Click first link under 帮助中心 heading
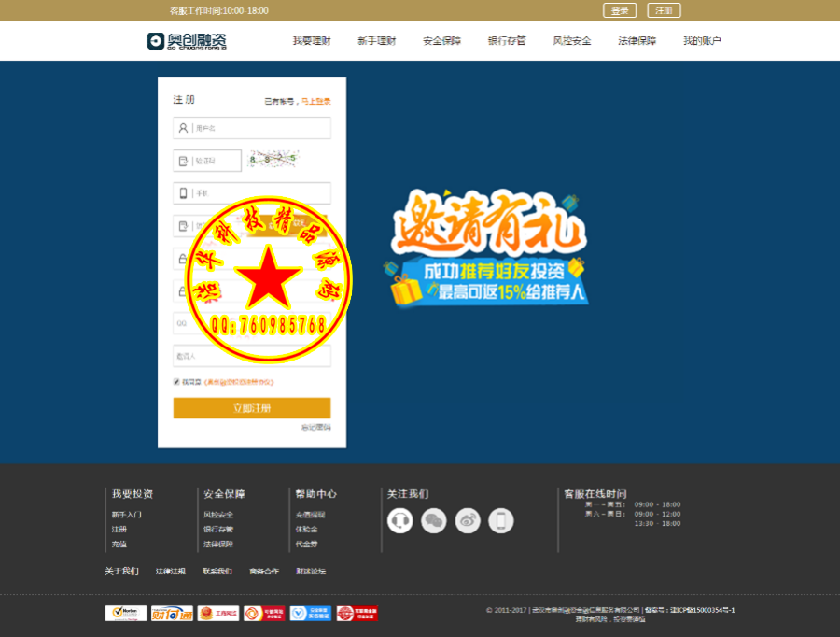840x637 pixels. [x=310, y=515]
